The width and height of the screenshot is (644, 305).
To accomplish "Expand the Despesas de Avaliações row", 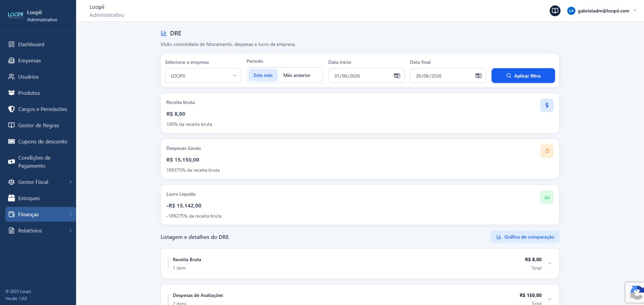I will pyautogui.click(x=360, y=295).
